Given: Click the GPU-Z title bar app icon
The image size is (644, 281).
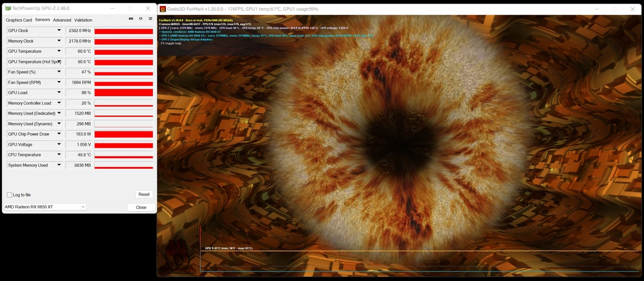Looking at the screenshot, I should click(8, 9).
